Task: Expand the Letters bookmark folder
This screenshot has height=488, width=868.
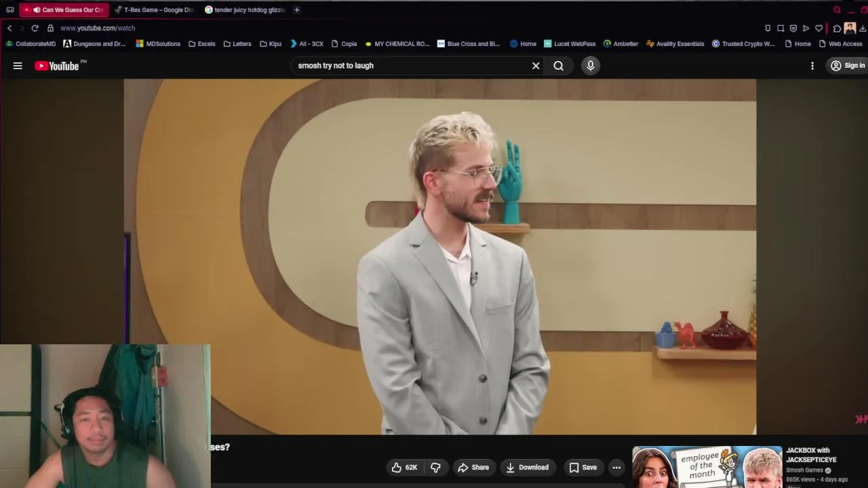Action: (237, 43)
